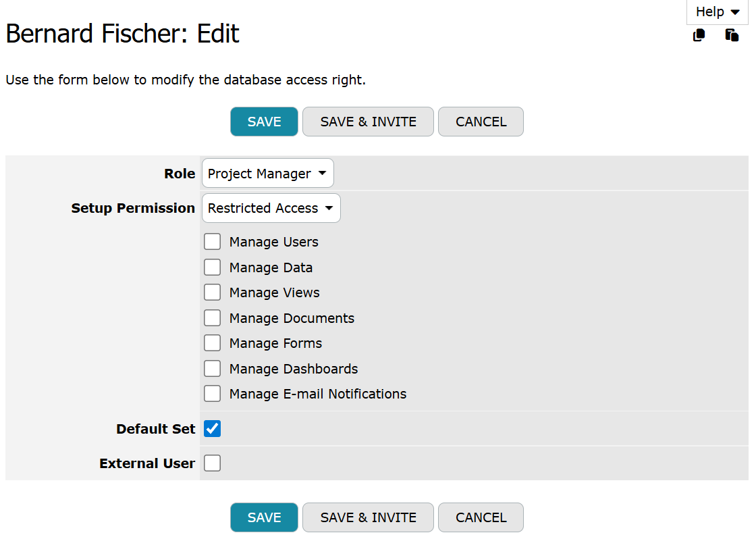
Task: Check the Manage Data checkbox
Action: tap(213, 267)
